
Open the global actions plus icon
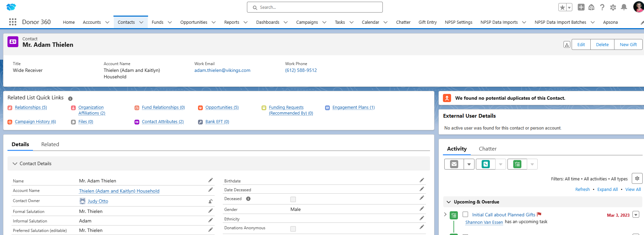coord(581,7)
